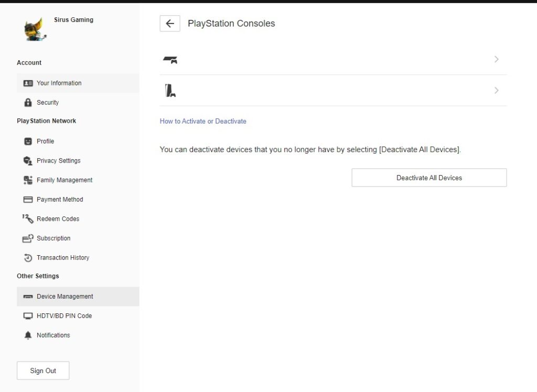Click the Security padlock icon
This screenshot has height=392, width=537.
coord(28,102)
